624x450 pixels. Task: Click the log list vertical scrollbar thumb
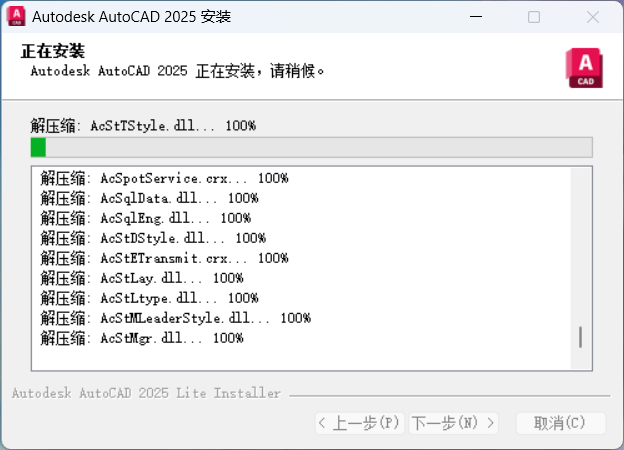tap(580, 336)
